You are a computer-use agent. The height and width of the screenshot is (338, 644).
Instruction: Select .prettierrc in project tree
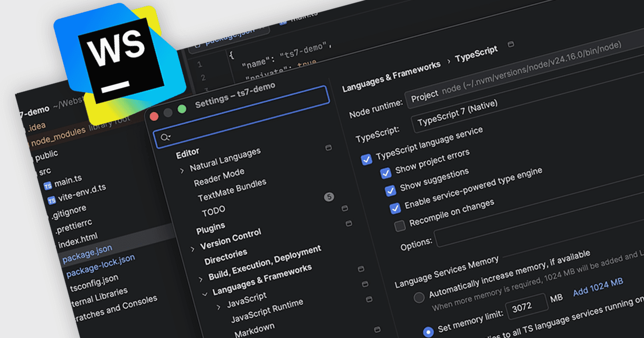tap(73, 225)
